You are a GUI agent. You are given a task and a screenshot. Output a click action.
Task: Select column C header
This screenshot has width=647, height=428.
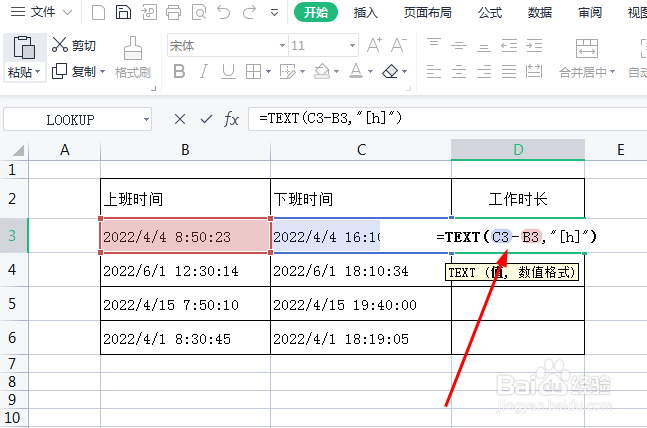click(x=361, y=150)
